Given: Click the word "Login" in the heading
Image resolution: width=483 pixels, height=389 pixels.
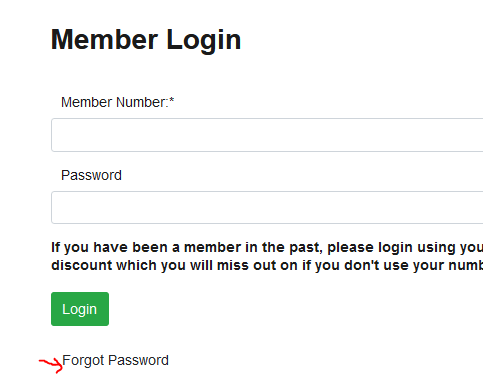Looking at the screenshot, I should point(204,41).
